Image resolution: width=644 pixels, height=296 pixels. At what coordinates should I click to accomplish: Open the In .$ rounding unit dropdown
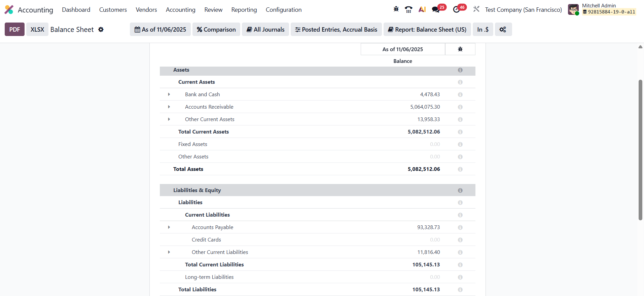point(483,30)
